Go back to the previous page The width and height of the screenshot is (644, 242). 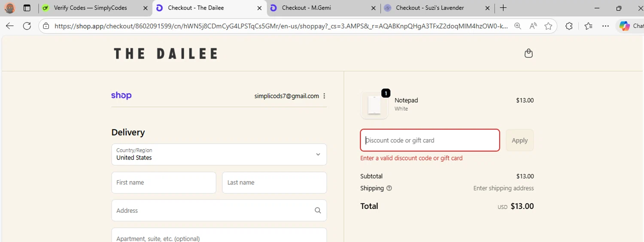[10, 26]
